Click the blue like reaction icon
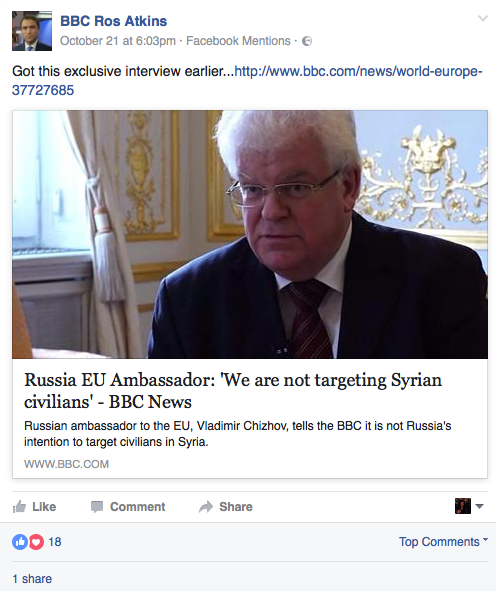This screenshot has height=591, width=496. (20, 542)
